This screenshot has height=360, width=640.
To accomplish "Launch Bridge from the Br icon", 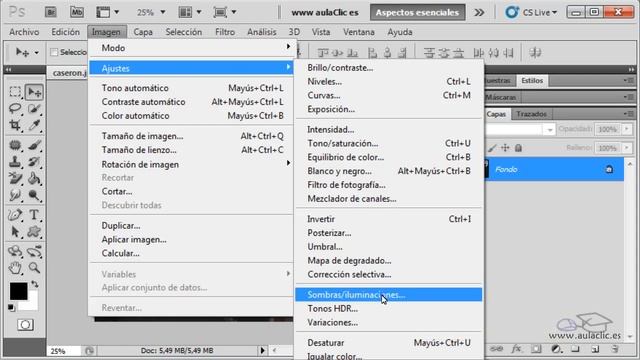I will [51, 12].
